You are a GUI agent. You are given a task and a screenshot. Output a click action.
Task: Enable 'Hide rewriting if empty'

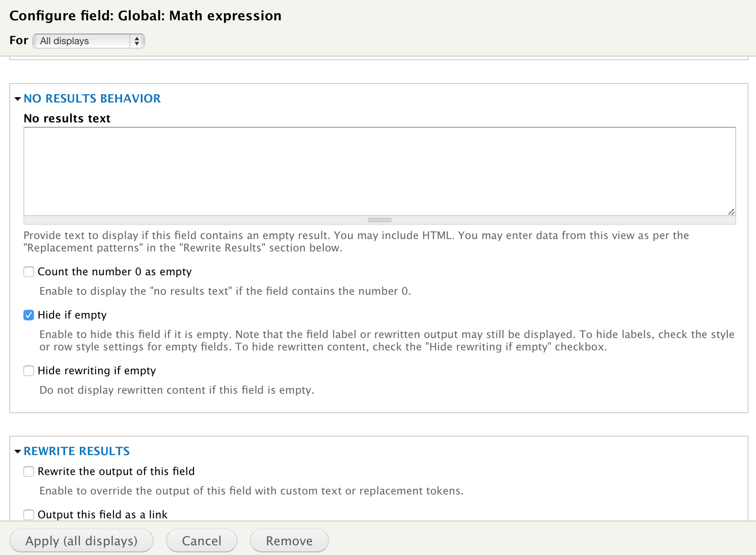tap(28, 371)
